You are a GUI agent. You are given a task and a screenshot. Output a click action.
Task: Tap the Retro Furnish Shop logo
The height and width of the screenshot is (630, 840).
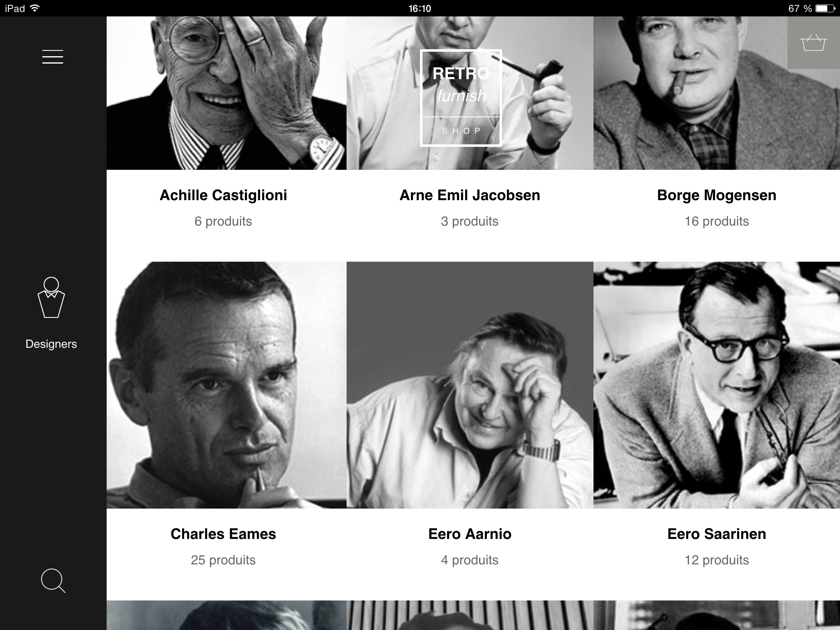click(x=461, y=98)
